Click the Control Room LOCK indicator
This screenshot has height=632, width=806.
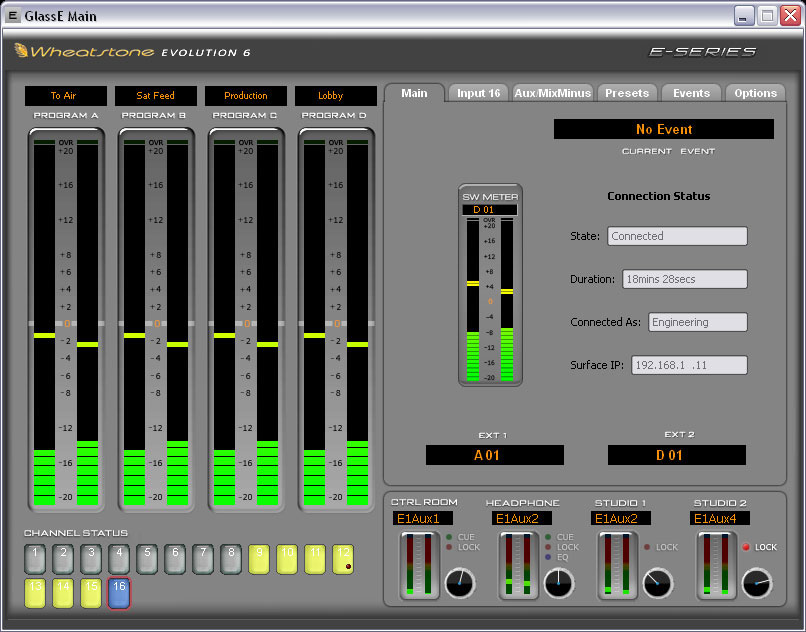pyautogui.click(x=449, y=547)
